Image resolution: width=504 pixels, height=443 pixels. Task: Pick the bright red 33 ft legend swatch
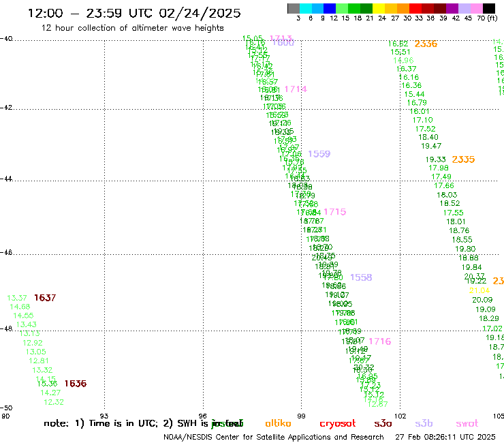[415, 8]
